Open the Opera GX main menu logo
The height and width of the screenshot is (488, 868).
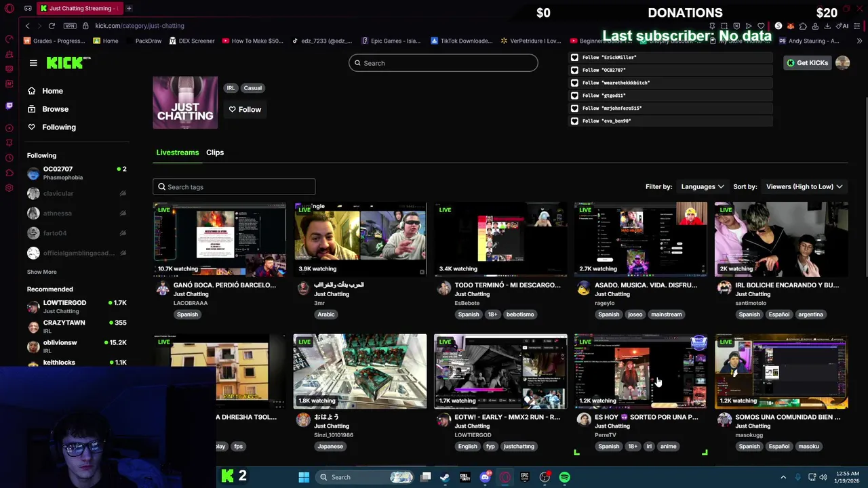pyautogui.click(x=9, y=8)
